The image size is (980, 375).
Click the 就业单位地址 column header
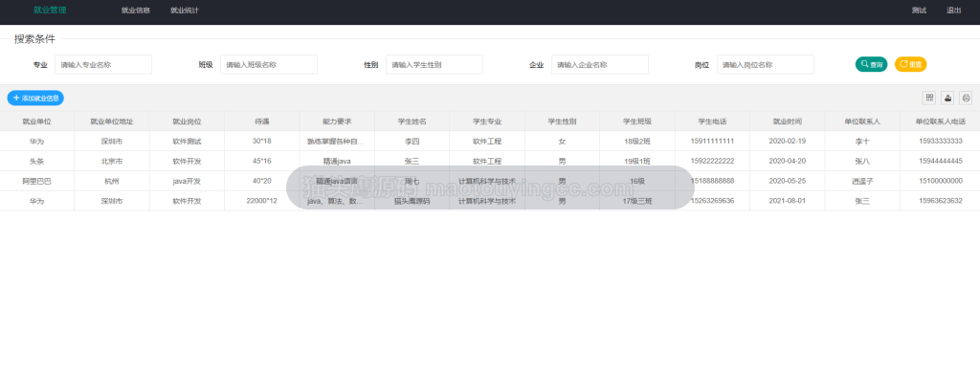(x=112, y=121)
